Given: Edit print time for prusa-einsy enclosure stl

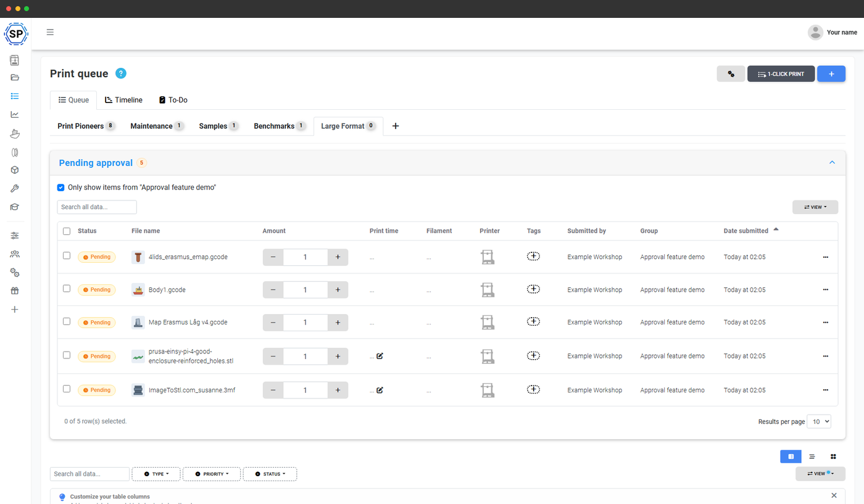Looking at the screenshot, I should click(380, 356).
